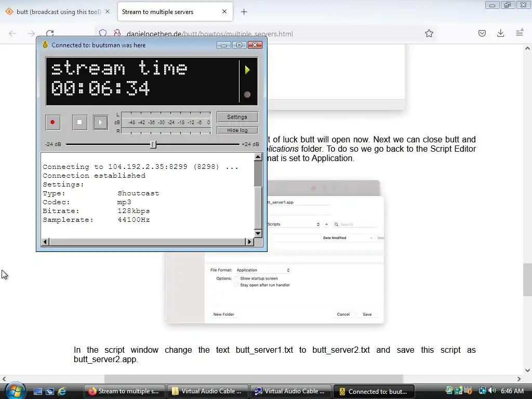Image resolution: width=532 pixels, height=399 pixels.
Task: Open the browser downloads panel
Action: click(500, 33)
